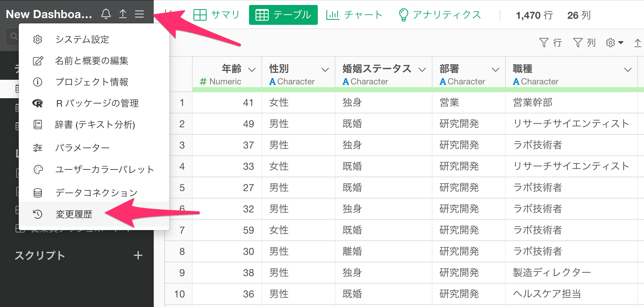
Task: Switch to the チャート view tab
Action: 354,15
